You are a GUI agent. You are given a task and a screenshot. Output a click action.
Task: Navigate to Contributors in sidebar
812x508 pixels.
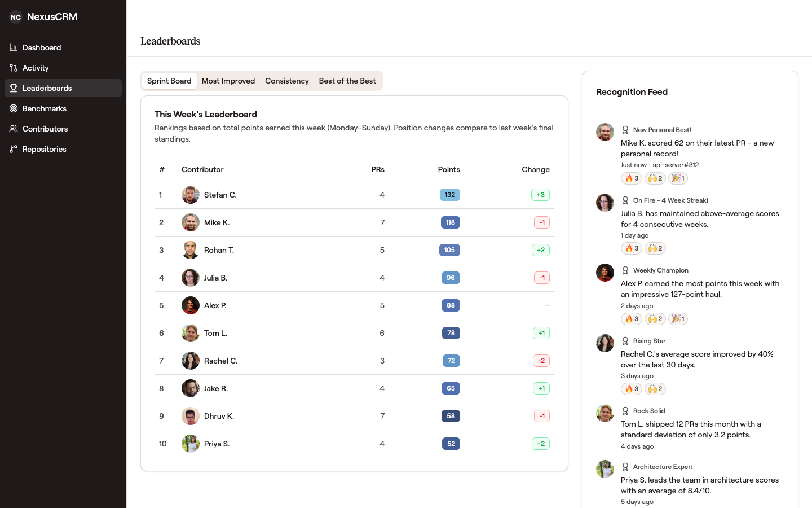[x=63, y=129]
